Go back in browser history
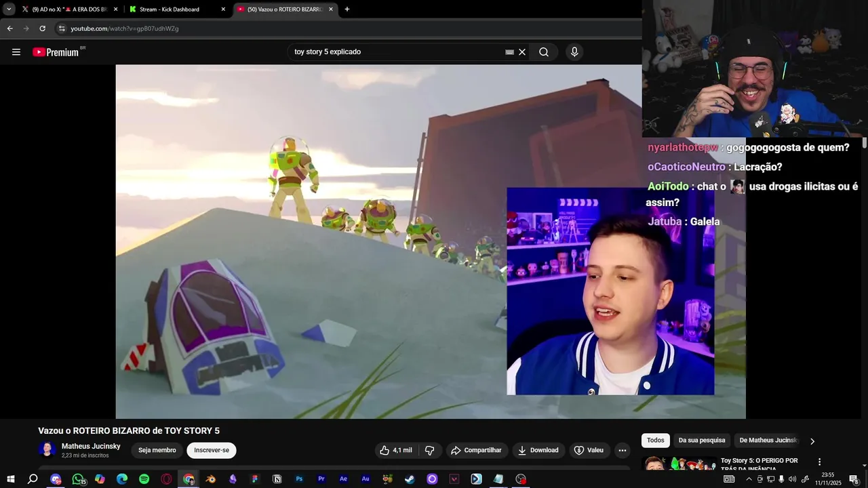Screen dimensions: 868x488 (9, 28)
